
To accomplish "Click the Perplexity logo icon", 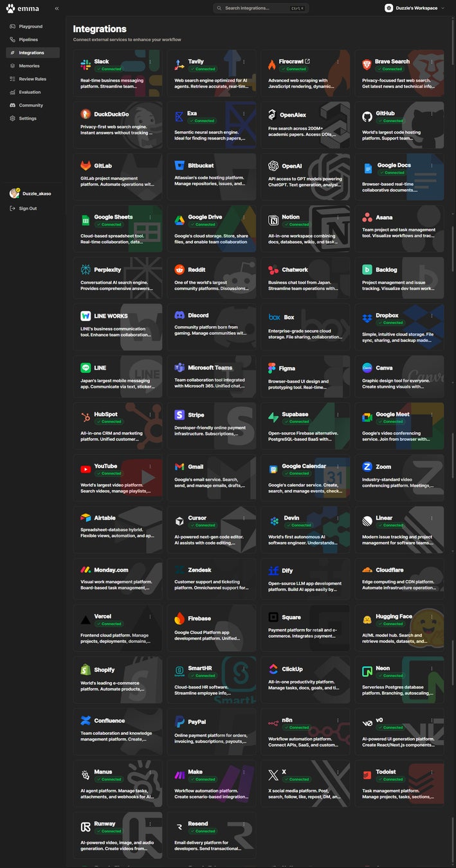I will click(x=86, y=270).
